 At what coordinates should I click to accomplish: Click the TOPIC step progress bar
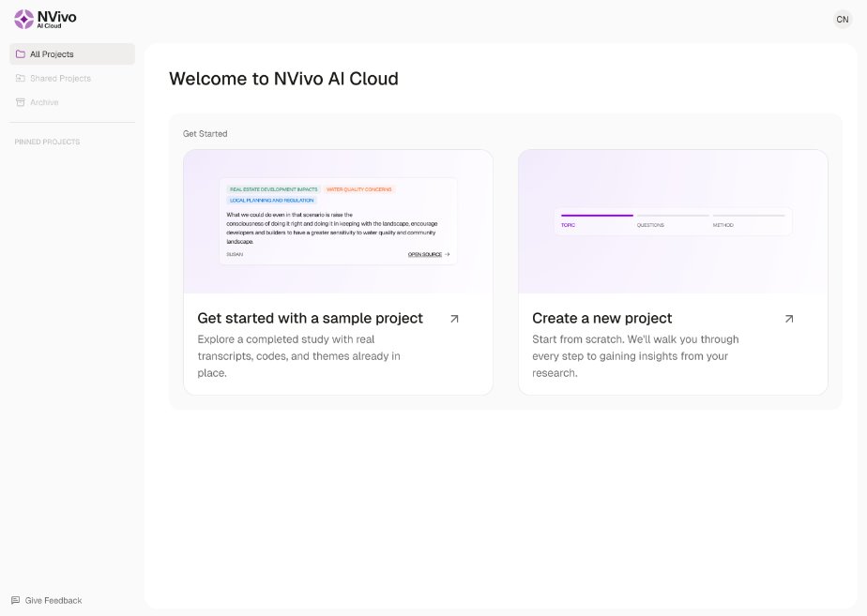[597, 216]
